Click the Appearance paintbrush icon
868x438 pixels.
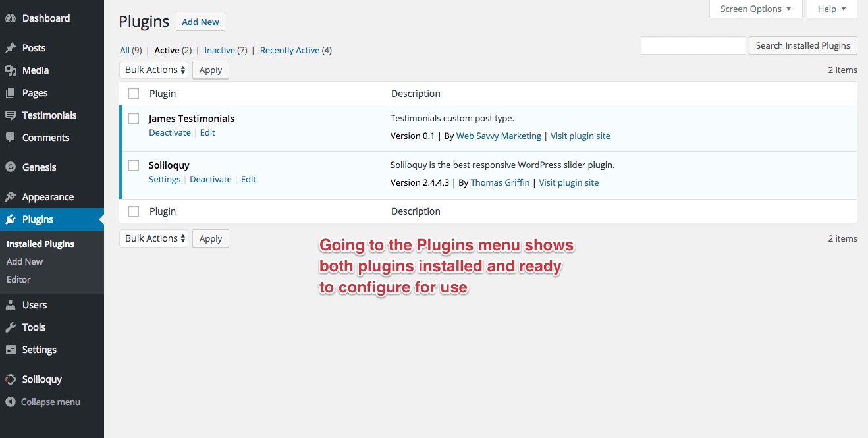11,197
